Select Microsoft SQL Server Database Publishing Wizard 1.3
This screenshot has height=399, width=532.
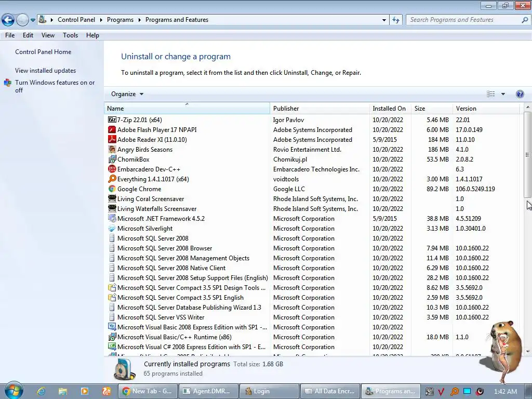(312, 308)
